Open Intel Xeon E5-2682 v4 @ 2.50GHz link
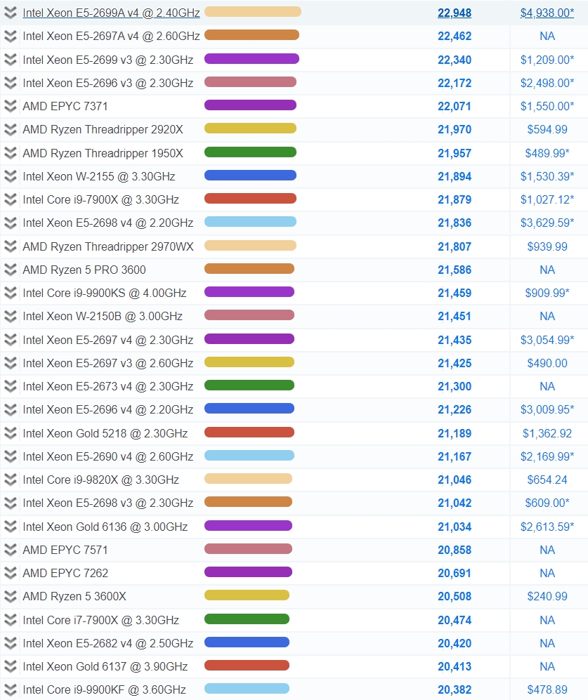This screenshot has height=700, width=588. [108, 643]
